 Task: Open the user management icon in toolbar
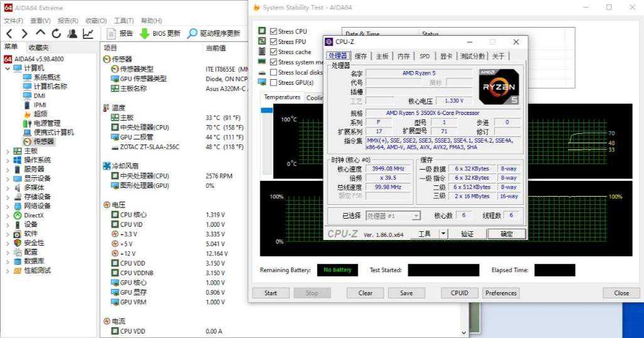point(72,33)
